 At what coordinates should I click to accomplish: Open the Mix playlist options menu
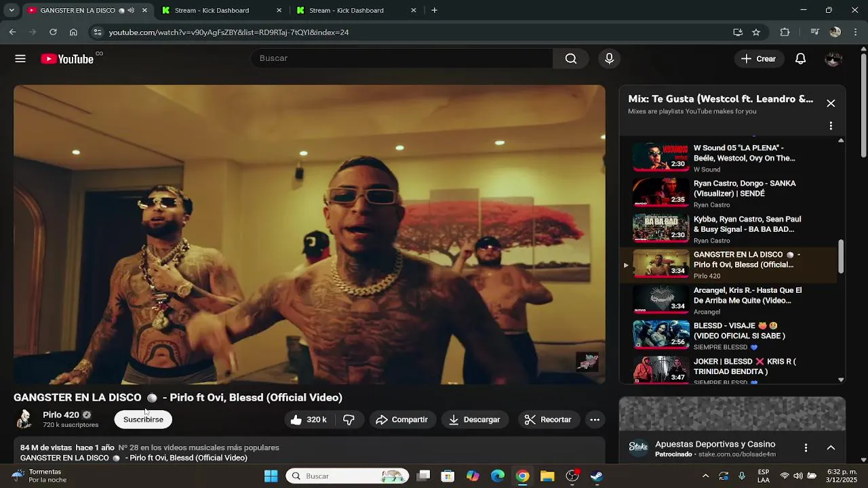click(831, 126)
